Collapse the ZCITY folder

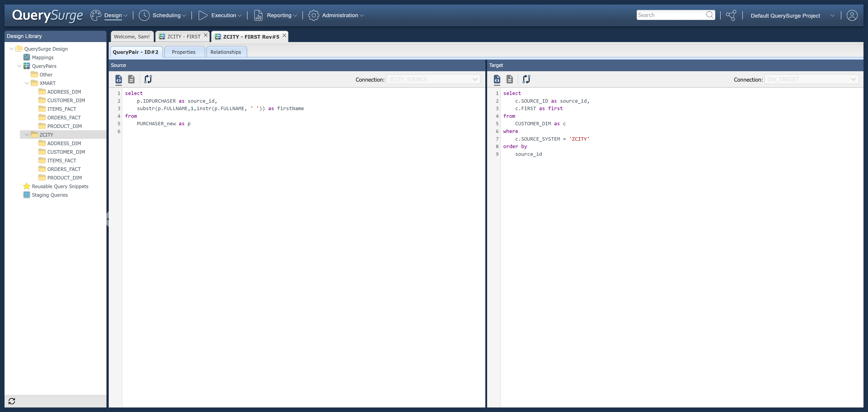27,135
